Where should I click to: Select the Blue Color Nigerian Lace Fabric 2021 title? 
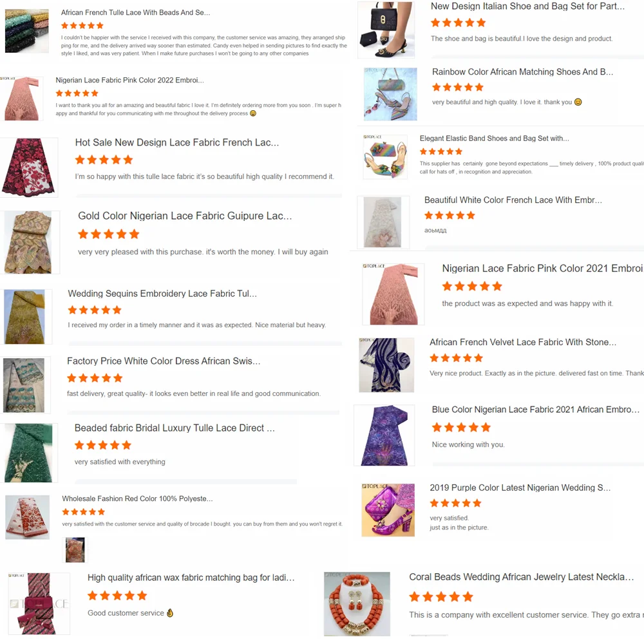click(x=536, y=410)
